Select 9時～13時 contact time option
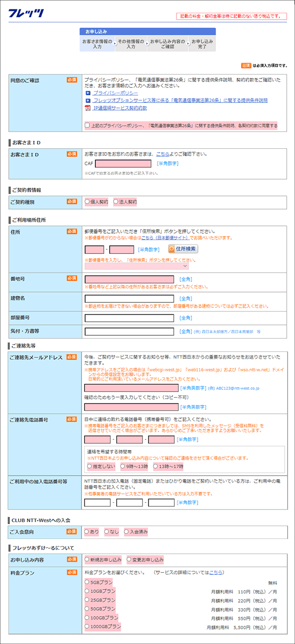Image resolution: width=295 pixels, height=644 pixels. pyautogui.click(x=123, y=466)
